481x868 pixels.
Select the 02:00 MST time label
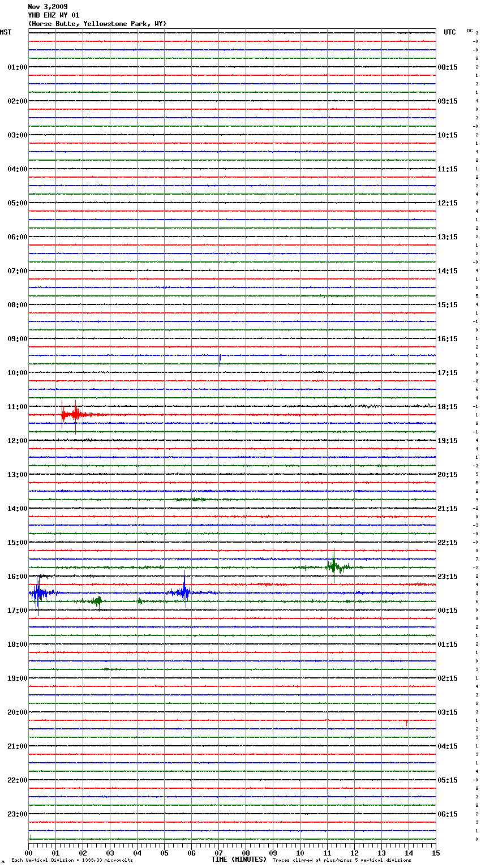point(17,101)
